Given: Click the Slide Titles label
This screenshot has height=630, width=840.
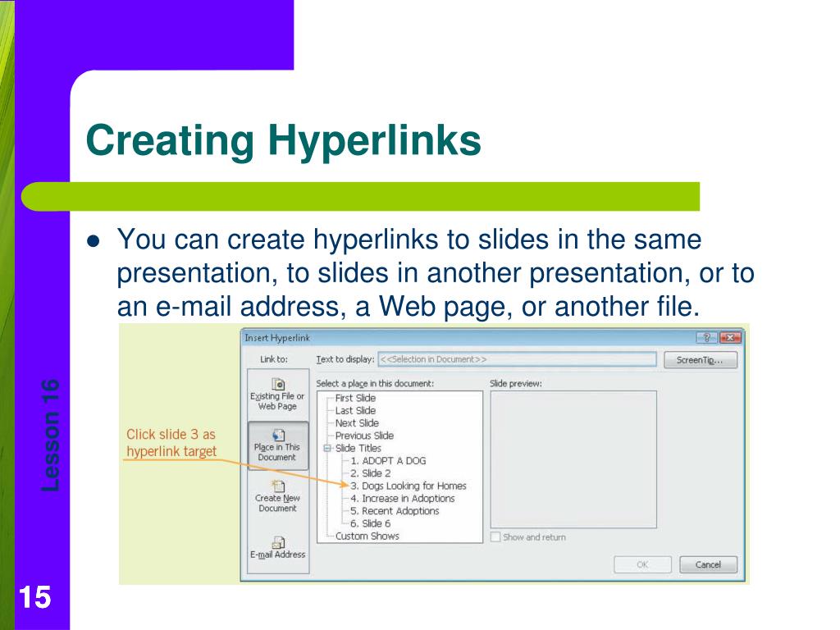Looking at the screenshot, I should (358, 449).
